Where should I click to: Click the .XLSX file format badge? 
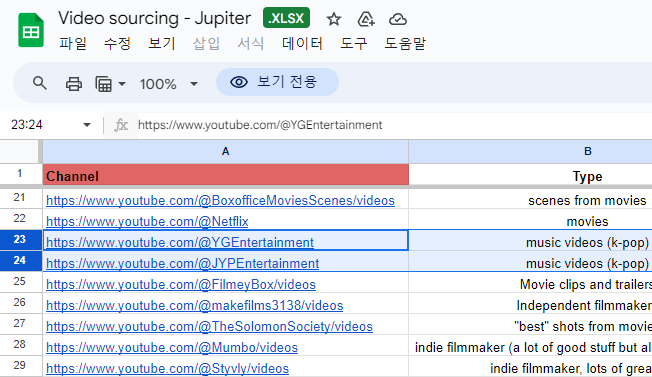pyautogui.click(x=286, y=18)
